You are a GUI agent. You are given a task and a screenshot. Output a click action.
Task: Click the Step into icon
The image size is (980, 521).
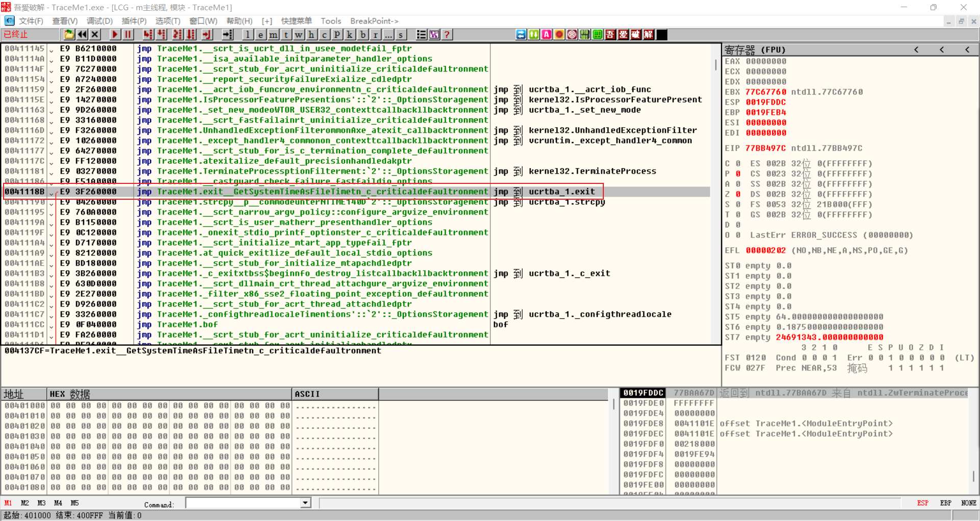[x=148, y=35]
